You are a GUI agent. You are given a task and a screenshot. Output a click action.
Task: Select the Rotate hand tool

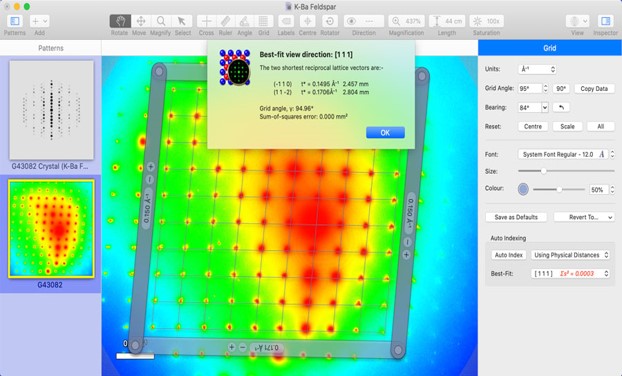pyautogui.click(x=120, y=21)
